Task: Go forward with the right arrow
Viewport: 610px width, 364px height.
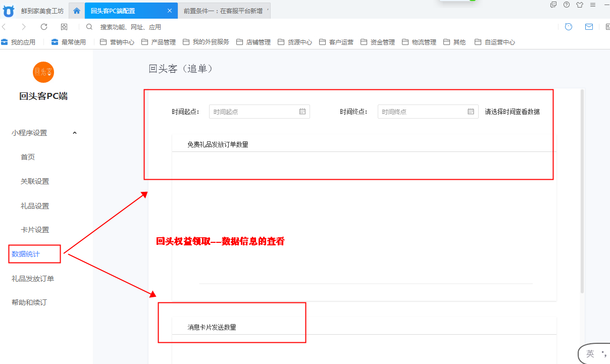Action: [x=24, y=27]
